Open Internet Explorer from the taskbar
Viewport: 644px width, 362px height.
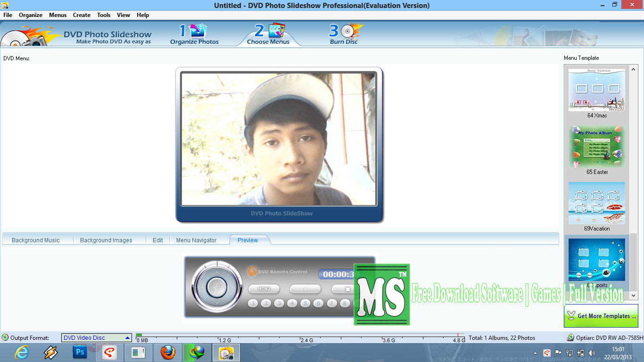(x=22, y=352)
